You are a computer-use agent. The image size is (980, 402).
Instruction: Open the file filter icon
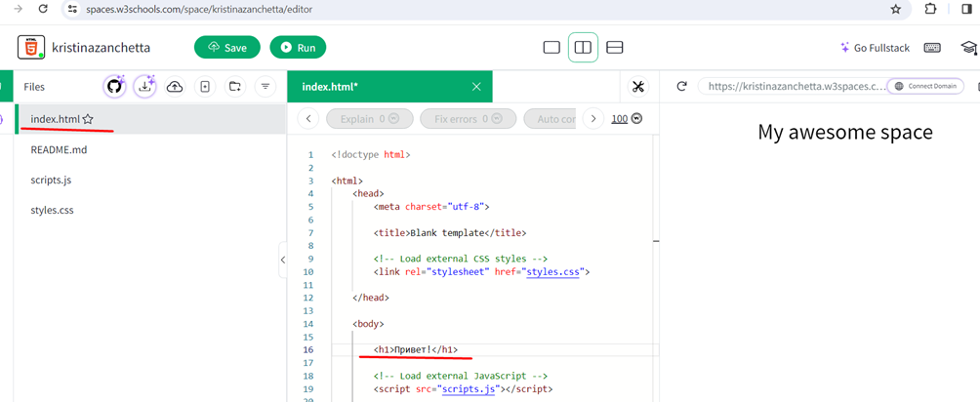tap(265, 87)
